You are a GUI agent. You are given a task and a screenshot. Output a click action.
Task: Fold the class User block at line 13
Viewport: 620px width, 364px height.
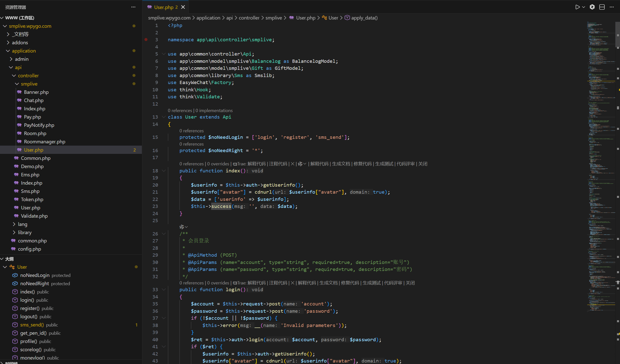[x=164, y=117]
